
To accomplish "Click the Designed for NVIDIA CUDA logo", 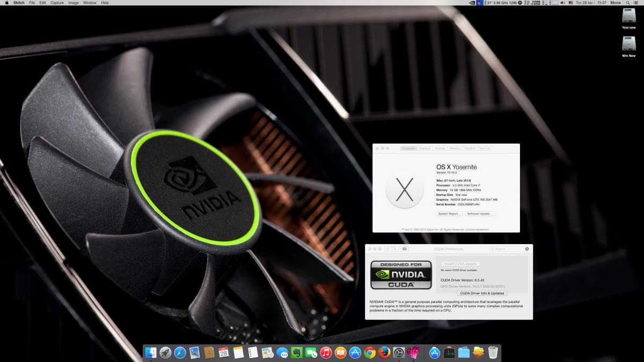I will click(401, 275).
